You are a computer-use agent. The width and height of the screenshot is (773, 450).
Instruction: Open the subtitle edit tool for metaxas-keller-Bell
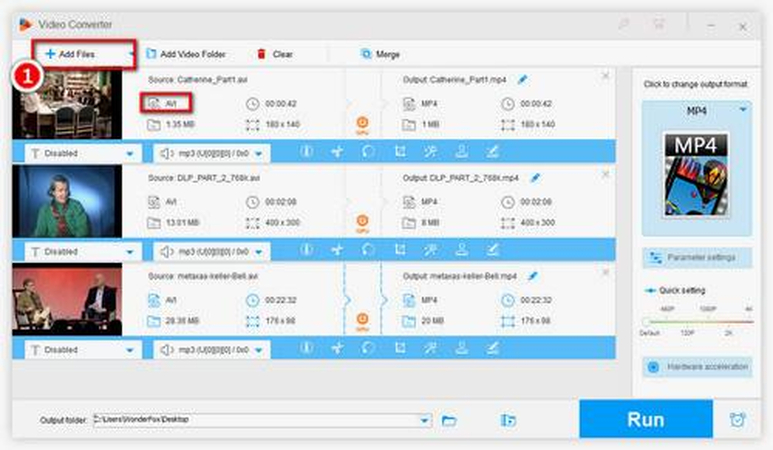[492, 347]
